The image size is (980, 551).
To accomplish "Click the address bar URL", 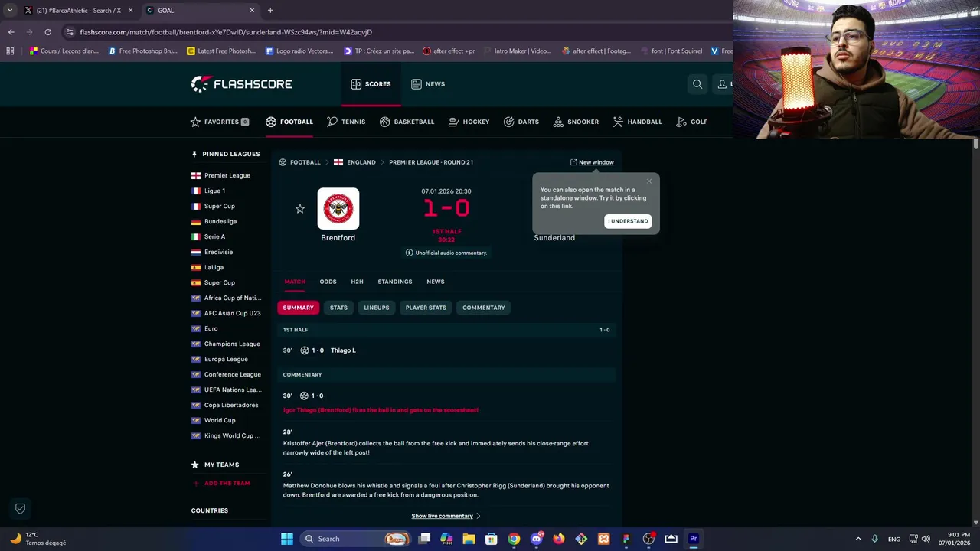I will point(226,32).
